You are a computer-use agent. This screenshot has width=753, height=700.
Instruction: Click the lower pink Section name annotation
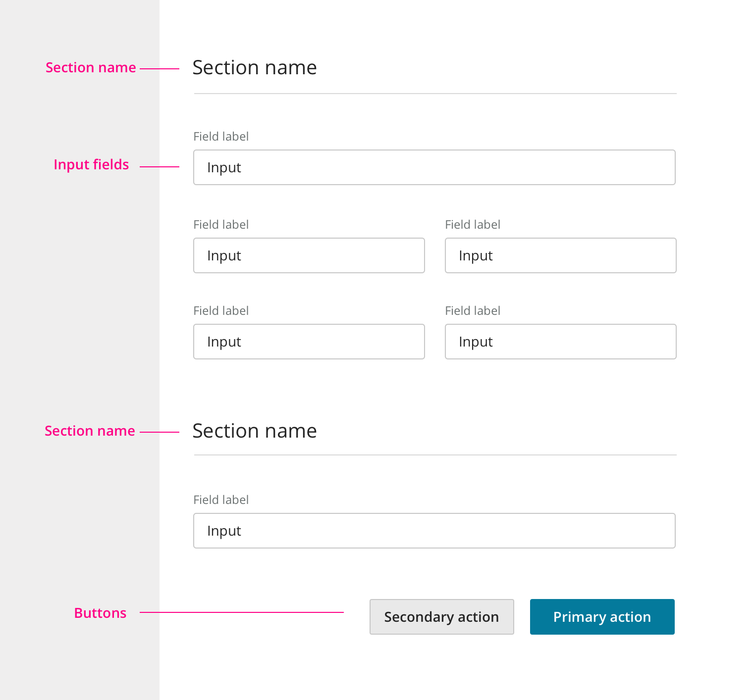pos(90,431)
